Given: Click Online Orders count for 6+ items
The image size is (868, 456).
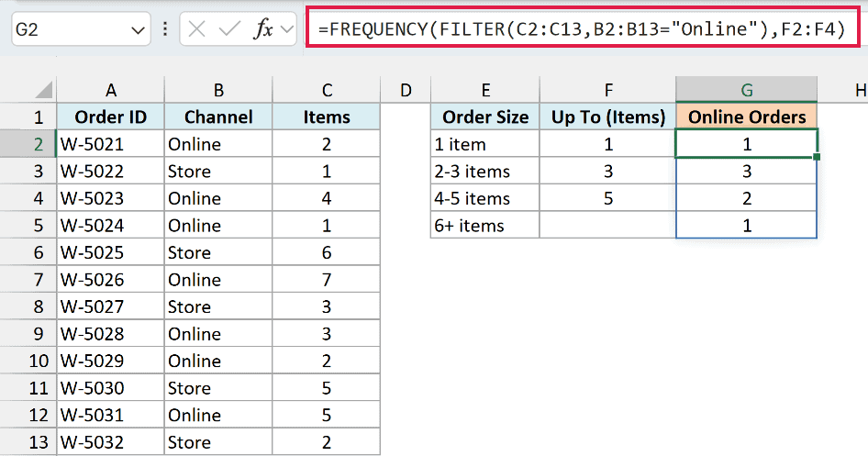Looking at the screenshot, I should pos(746,225).
